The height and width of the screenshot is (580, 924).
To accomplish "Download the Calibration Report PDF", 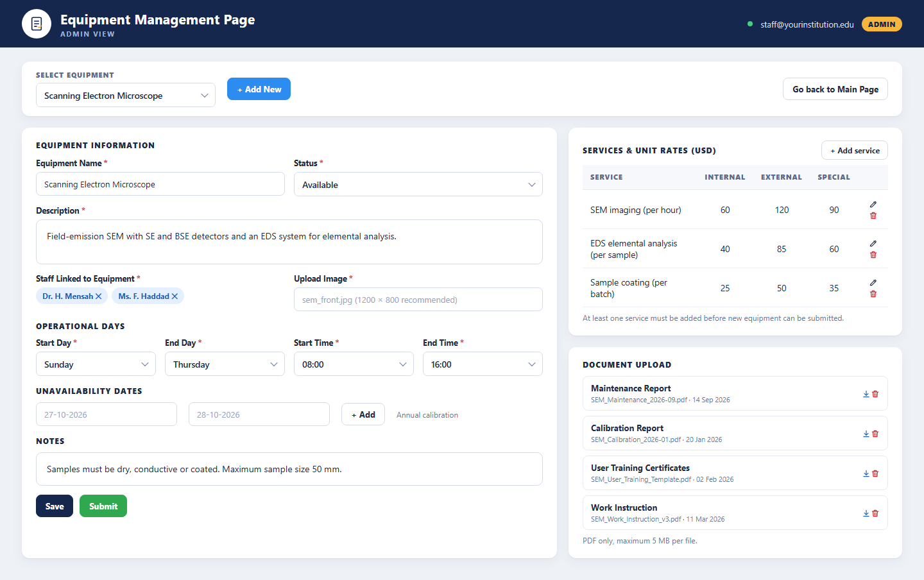I will pos(866,434).
